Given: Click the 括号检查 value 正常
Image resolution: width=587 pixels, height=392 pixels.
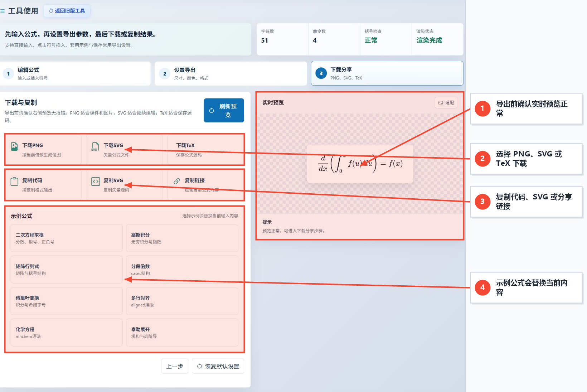Looking at the screenshot, I should click(371, 40).
